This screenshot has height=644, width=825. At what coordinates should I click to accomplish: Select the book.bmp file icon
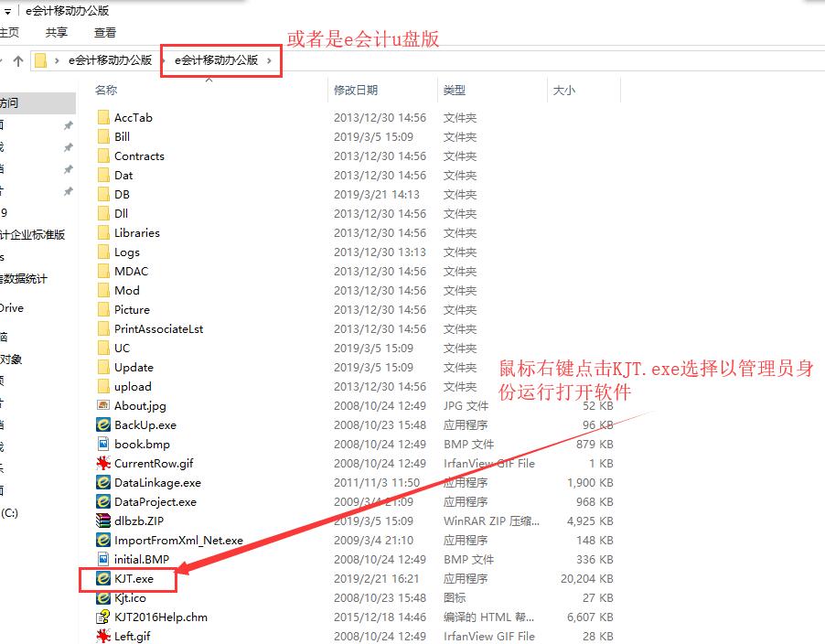(x=103, y=444)
